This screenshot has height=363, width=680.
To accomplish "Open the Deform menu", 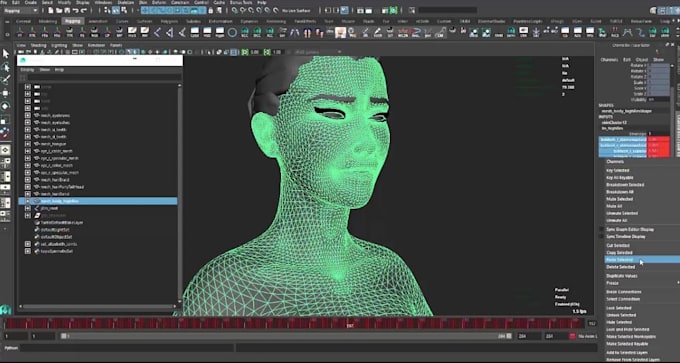I will (x=158, y=3).
